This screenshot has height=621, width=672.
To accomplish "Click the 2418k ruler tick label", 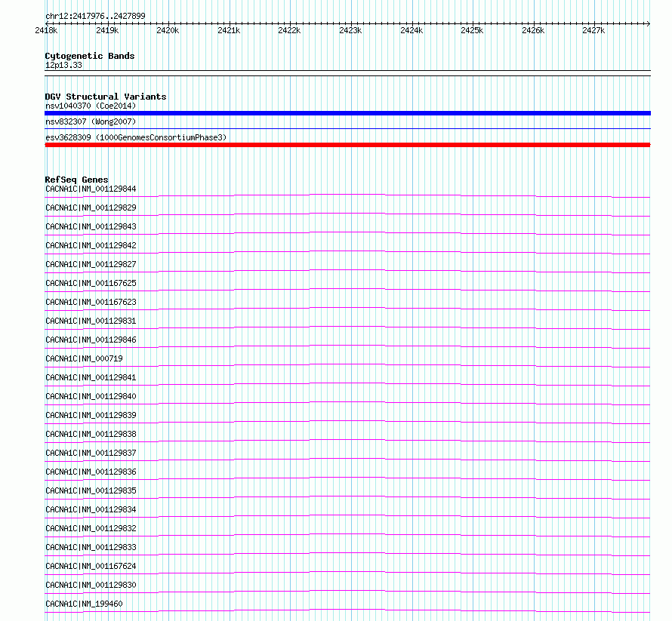I will coord(46,30).
